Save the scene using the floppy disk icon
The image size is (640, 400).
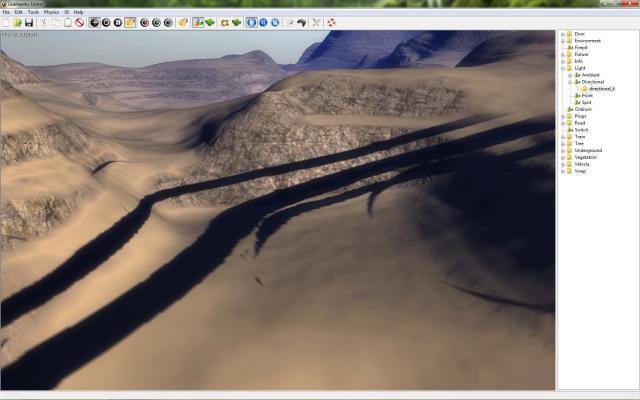tap(29, 22)
